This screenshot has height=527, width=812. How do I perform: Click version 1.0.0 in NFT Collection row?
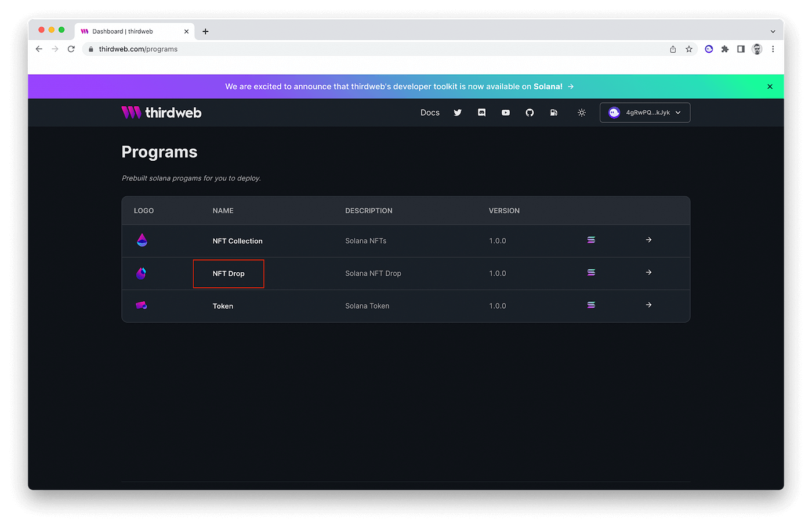point(497,241)
